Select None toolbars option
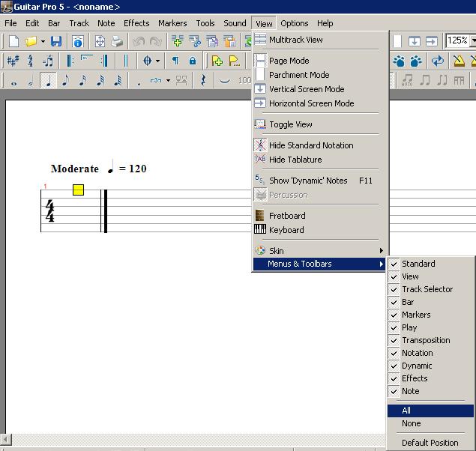This screenshot has width=476, height=451. click(x=430, y=423)
